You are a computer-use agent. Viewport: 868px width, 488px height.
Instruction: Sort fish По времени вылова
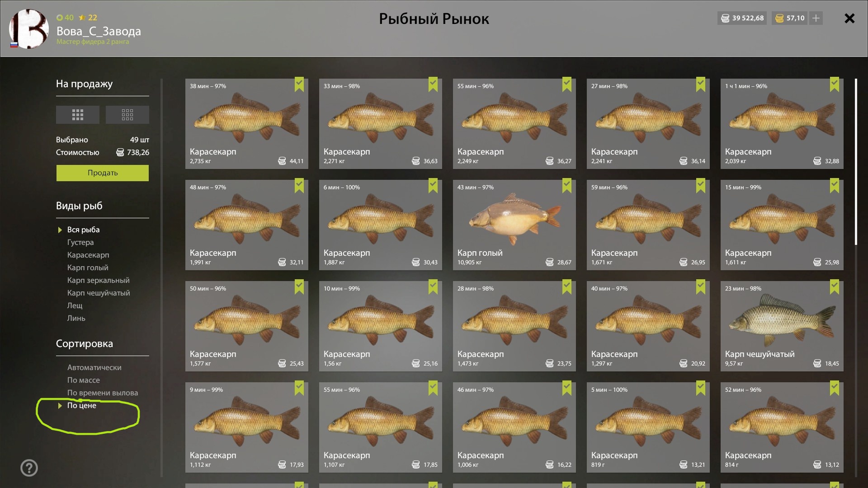pyautogui.click(x=103, y=393)
